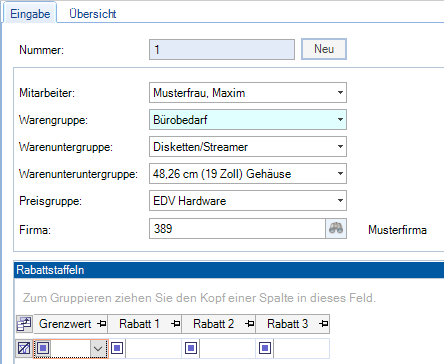Open the Grenzwert filter cell dropdown arrow

click(x=98, y=349)
